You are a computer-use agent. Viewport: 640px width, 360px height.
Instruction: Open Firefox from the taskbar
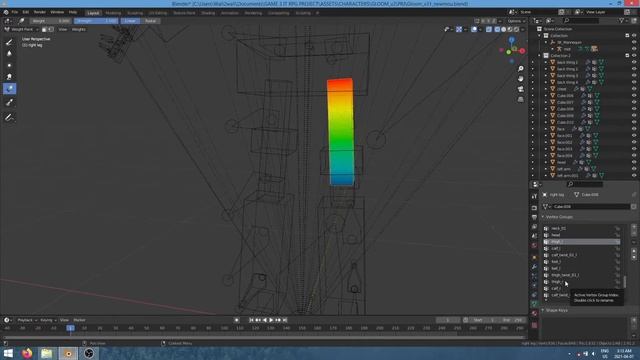pos(27,353)
